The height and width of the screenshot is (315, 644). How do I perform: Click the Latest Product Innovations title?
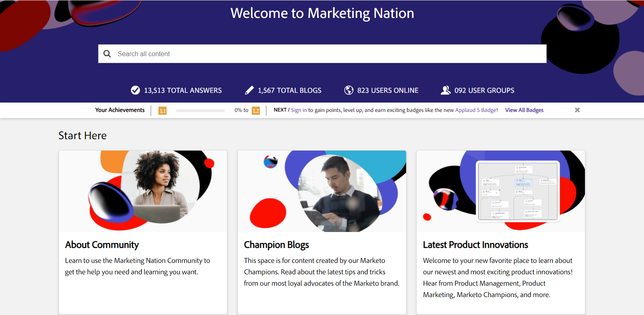[x=475, y=245]
